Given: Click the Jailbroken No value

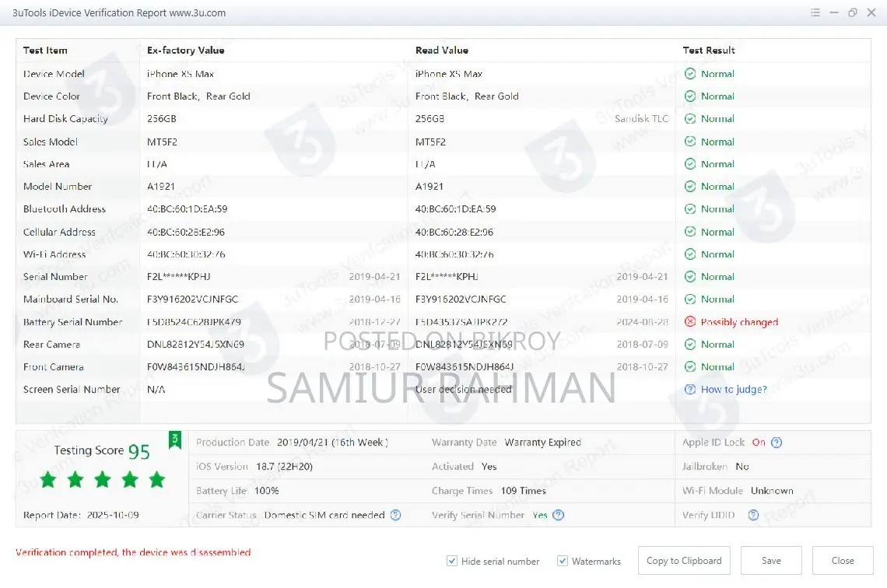Looking at the screenshot, I should tap(742, 467).
